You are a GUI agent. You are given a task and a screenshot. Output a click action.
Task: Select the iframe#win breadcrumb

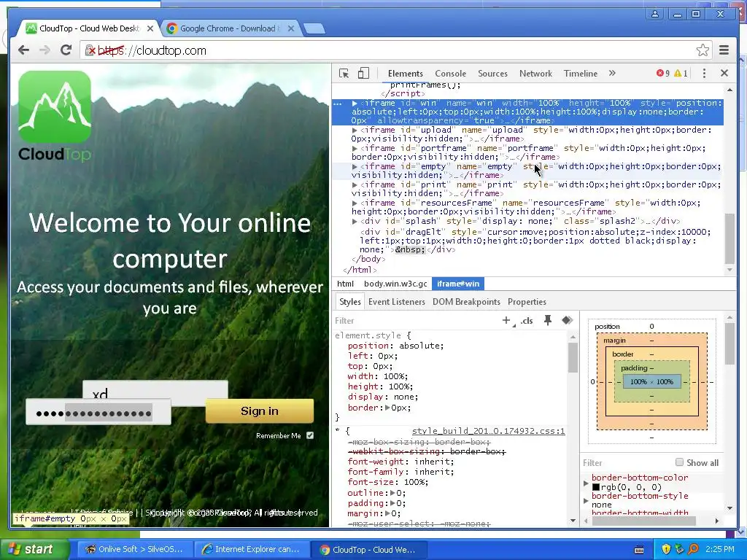click(x=458, y=284)
